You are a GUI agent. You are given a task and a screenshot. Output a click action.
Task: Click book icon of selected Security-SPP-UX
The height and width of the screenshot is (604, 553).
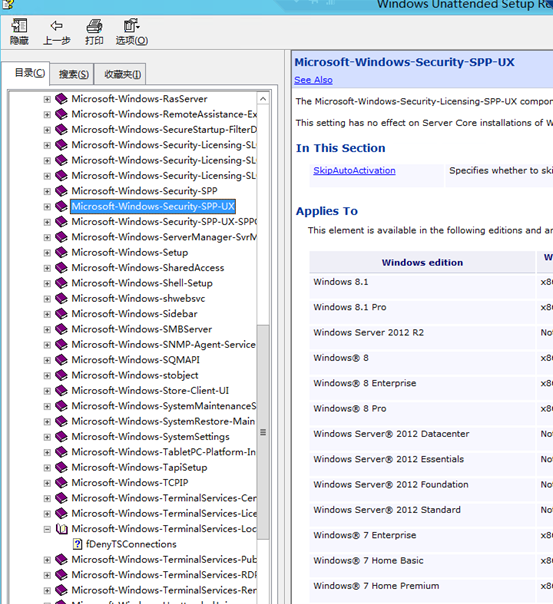click(x=61, y=206)
